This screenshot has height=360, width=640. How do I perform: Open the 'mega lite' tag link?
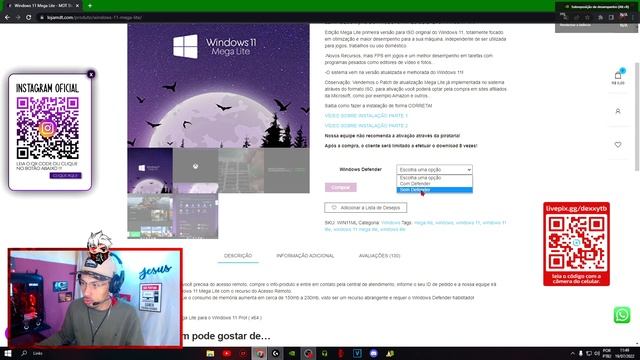pyautogui.click(x=423, y=223)
